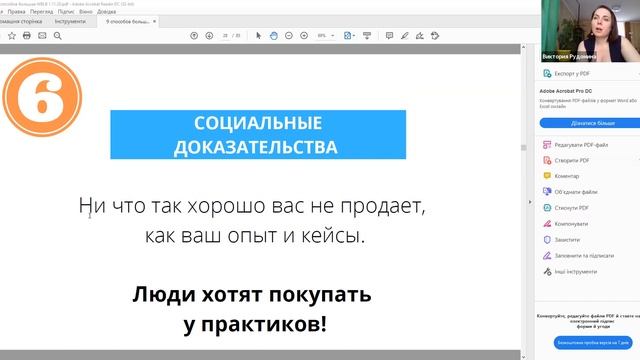Open the Вікно menu
Screen dimensions: 640x360
tap(86, 12)
